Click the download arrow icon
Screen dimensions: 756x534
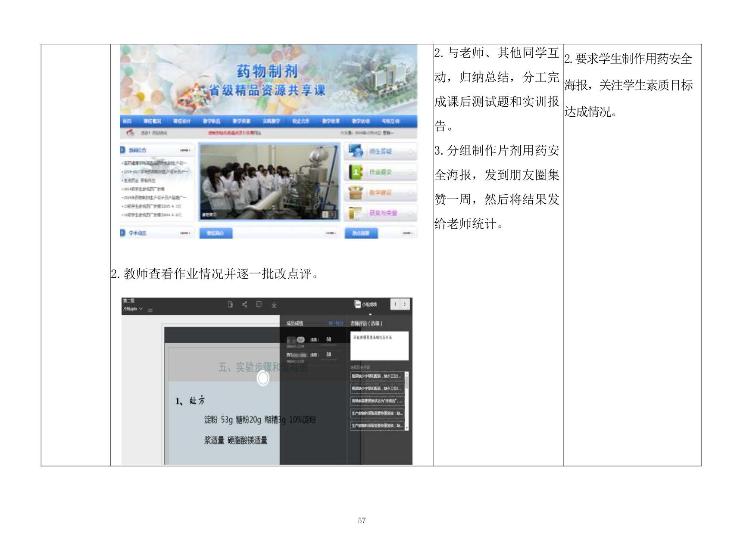tap(274, 304)
